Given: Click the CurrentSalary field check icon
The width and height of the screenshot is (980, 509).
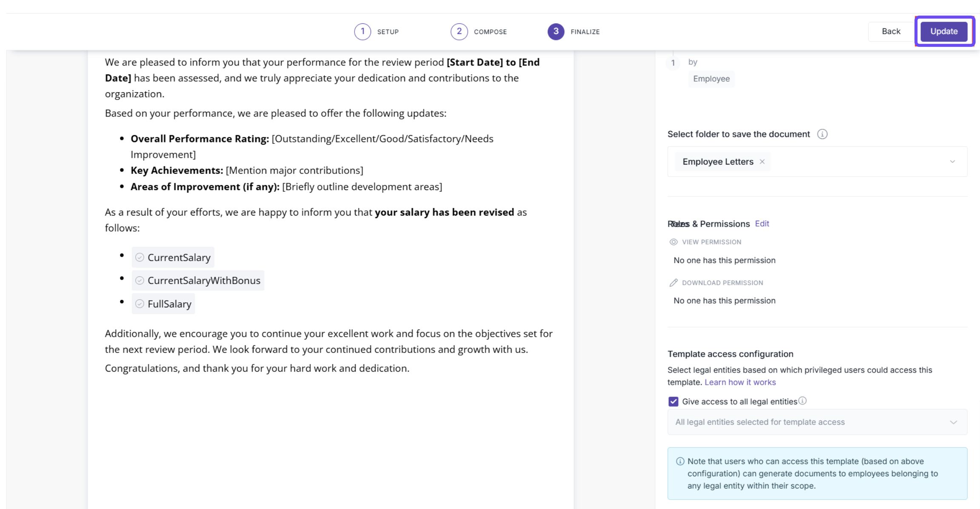Looking at the screenshot, I should (140, 257).
